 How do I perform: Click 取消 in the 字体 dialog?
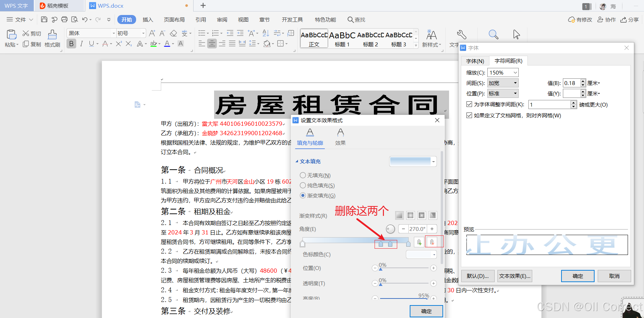[x=614, y=276]
